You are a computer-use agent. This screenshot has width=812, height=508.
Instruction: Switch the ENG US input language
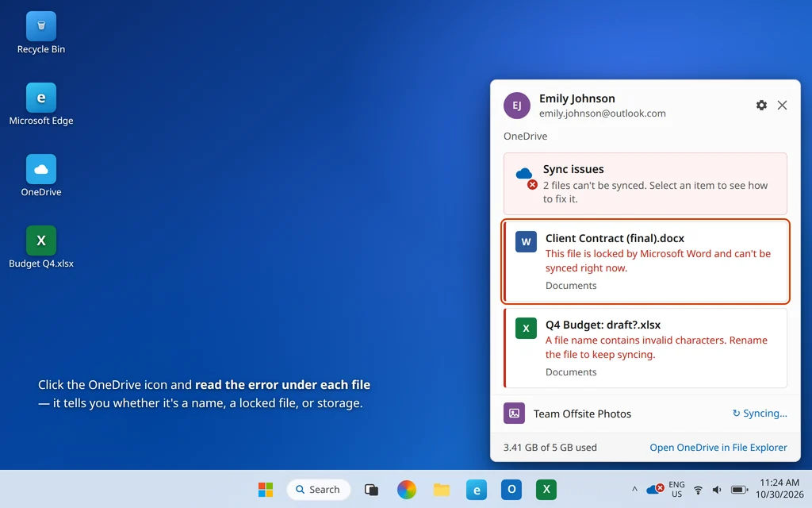click(677, 489)
